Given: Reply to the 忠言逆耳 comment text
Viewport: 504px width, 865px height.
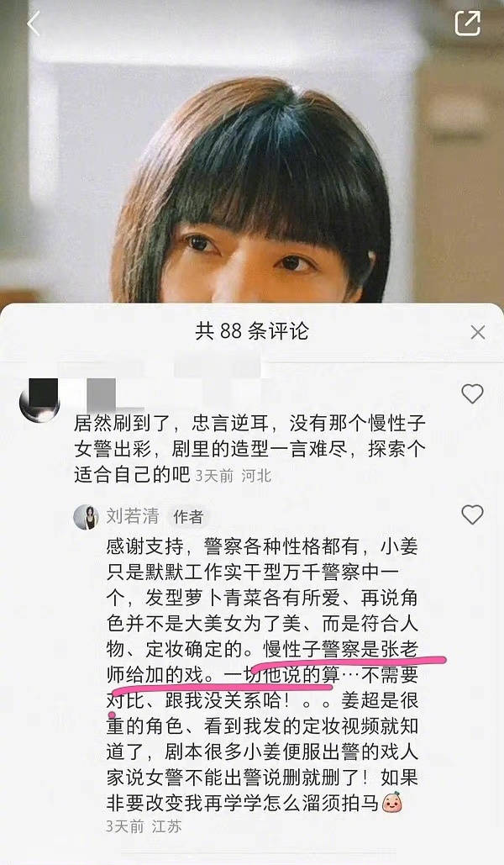Looking at the screenshot, I should coord(249,449).
